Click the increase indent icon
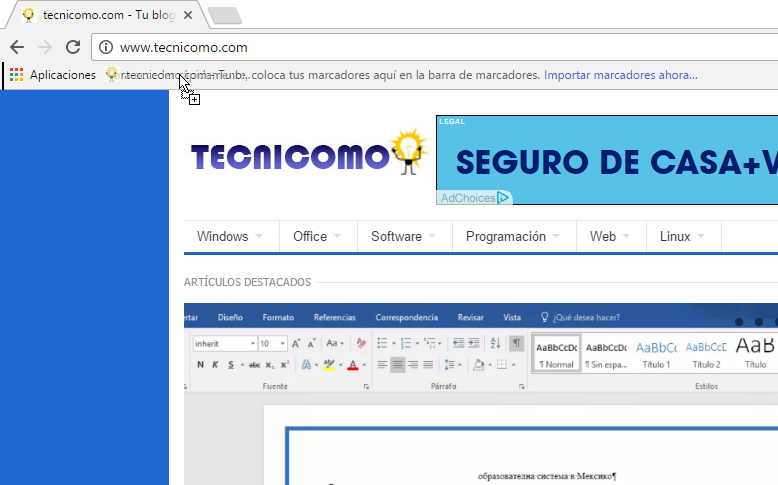This screenshot has width=778, height=485. click(474, 343)
